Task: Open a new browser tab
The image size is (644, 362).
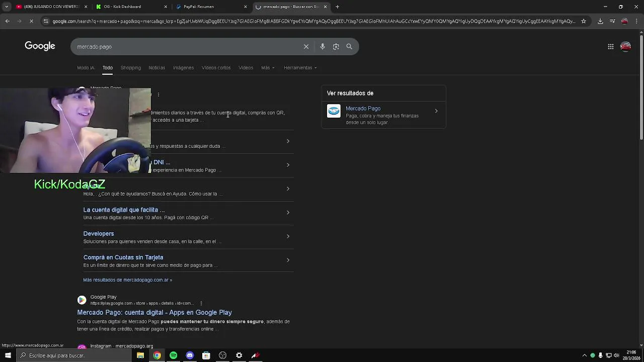Action: 337,7
